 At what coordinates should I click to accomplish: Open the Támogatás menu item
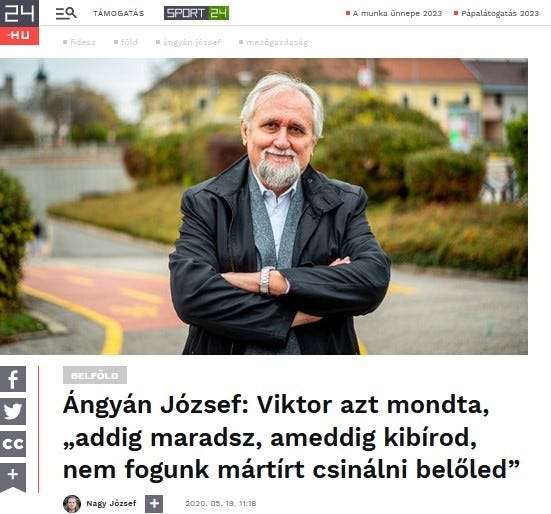(x=118, y=13)
